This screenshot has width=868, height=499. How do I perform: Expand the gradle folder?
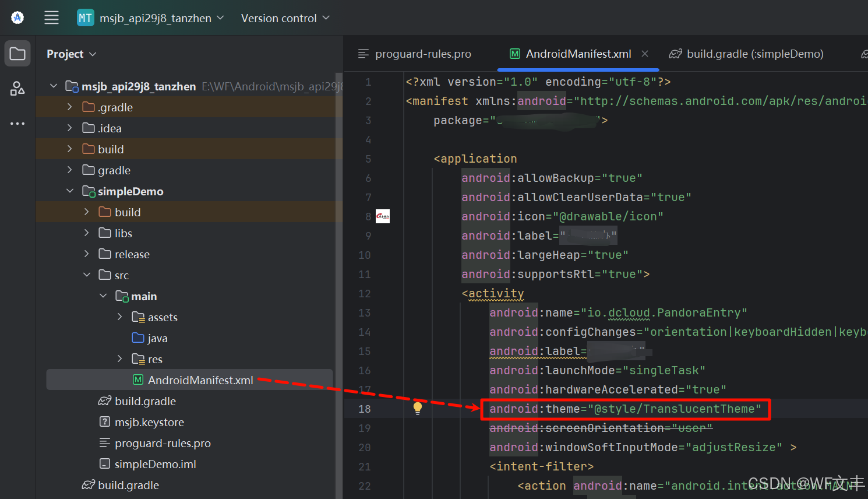coord(70,170)
